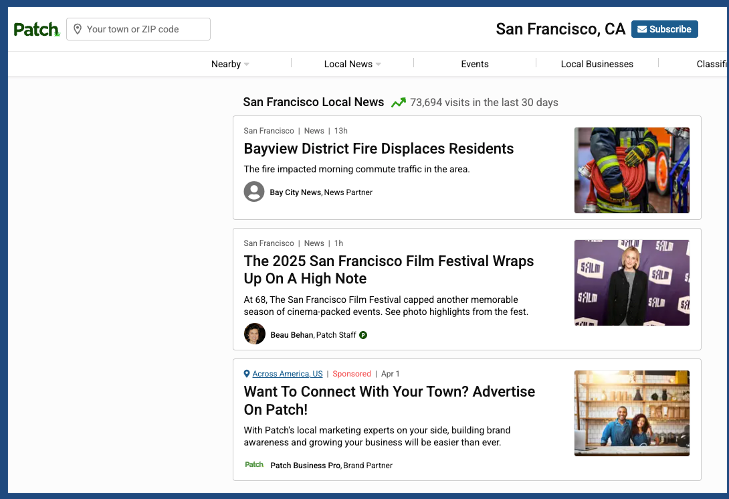Image resolution: width=729 pixels, height=499 pixels.
Task: Click the 'News' tag on the fire article
Action: tap(314, 131)
